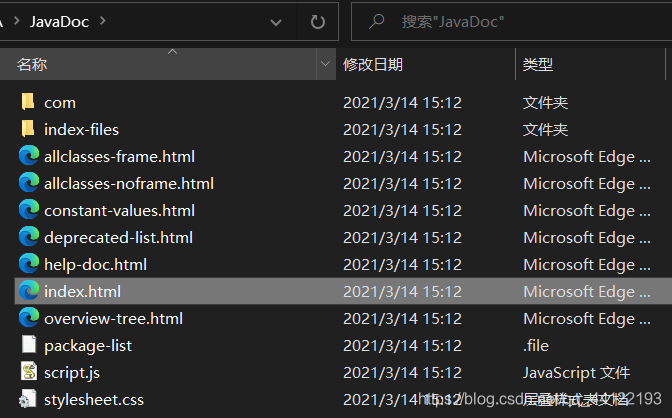Click the Edge icon beside overview-tree.html
This screenshot has width=672, height=418.
pos(29,318)
